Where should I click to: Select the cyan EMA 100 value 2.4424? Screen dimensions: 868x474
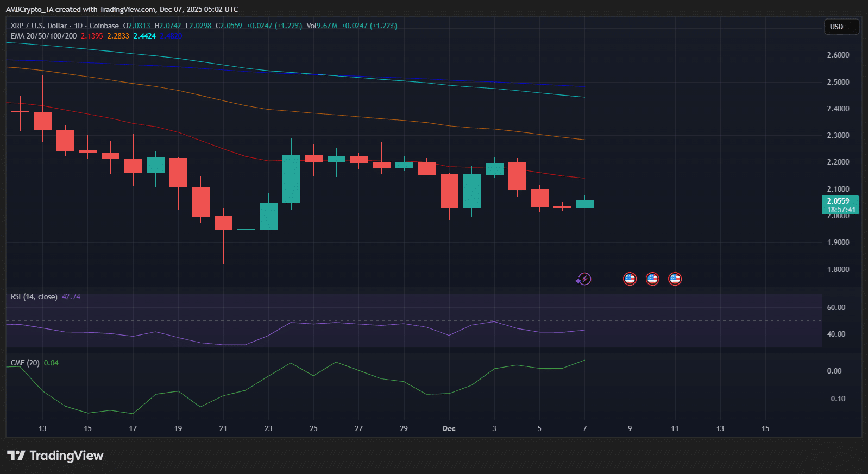[x=144, y=36]
